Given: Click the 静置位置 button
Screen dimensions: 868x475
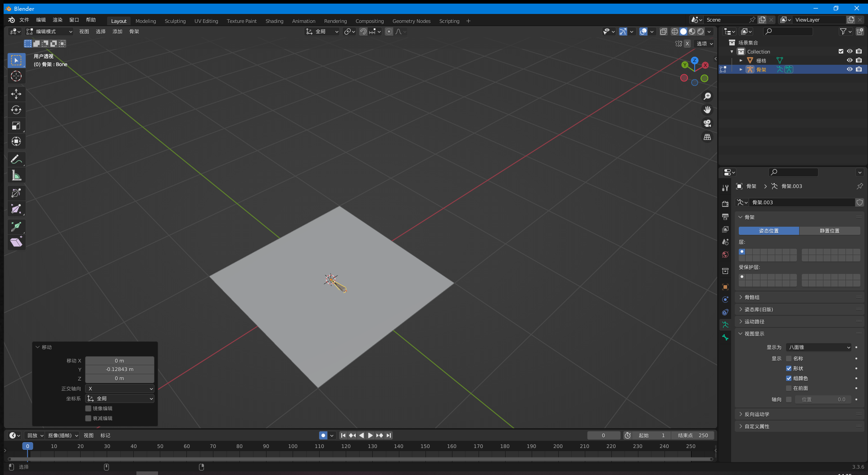Looking at the screenshot, I should pyautogui.click(x=830, y=231).
